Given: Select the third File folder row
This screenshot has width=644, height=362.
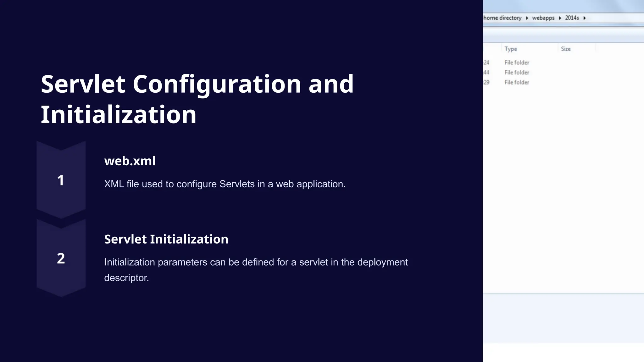Looking at the screenshot, I should click(x=517, y=82).
